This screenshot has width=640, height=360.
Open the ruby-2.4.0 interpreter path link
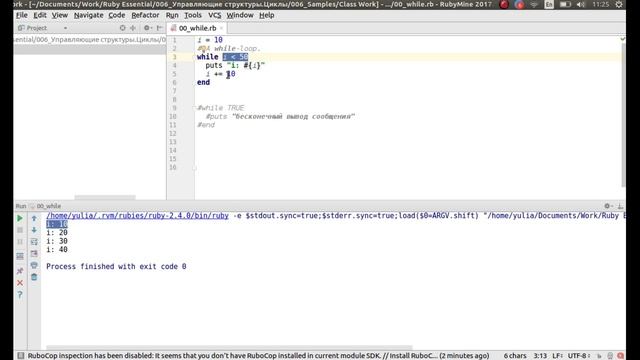point(137,216)
